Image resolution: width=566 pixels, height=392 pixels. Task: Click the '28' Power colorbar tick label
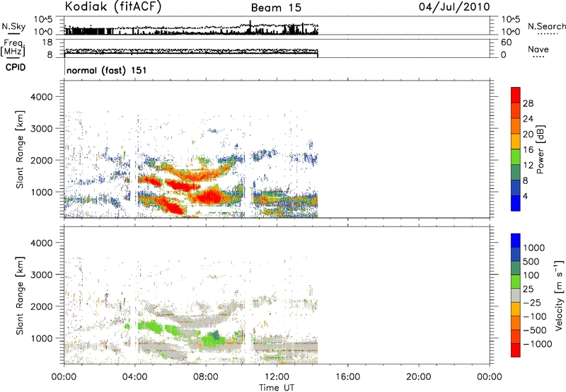point(528,103)
